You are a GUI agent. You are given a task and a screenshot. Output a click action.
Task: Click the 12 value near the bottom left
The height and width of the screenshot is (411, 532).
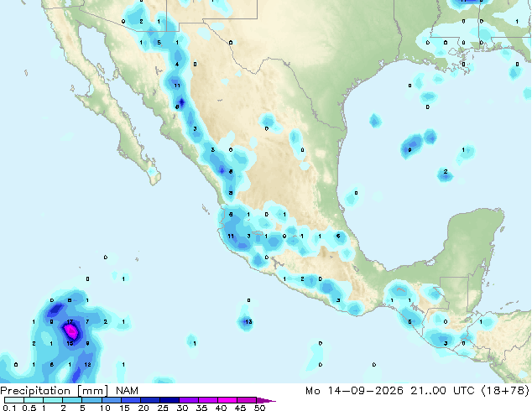[x=87, y=365]
